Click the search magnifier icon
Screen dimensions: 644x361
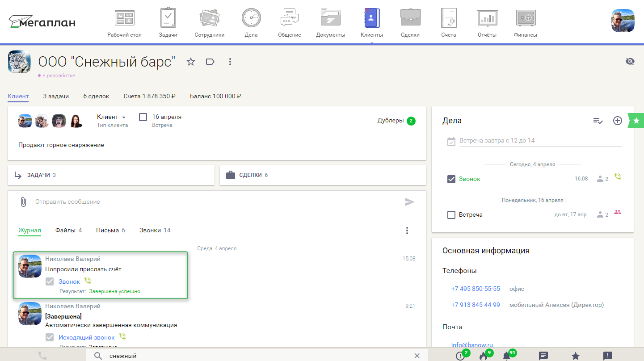(98, 356)
